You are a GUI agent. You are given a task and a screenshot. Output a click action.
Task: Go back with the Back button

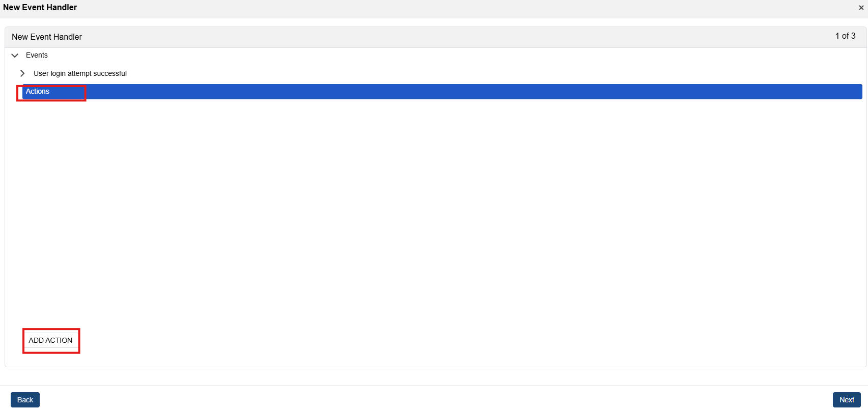point(25,400)
